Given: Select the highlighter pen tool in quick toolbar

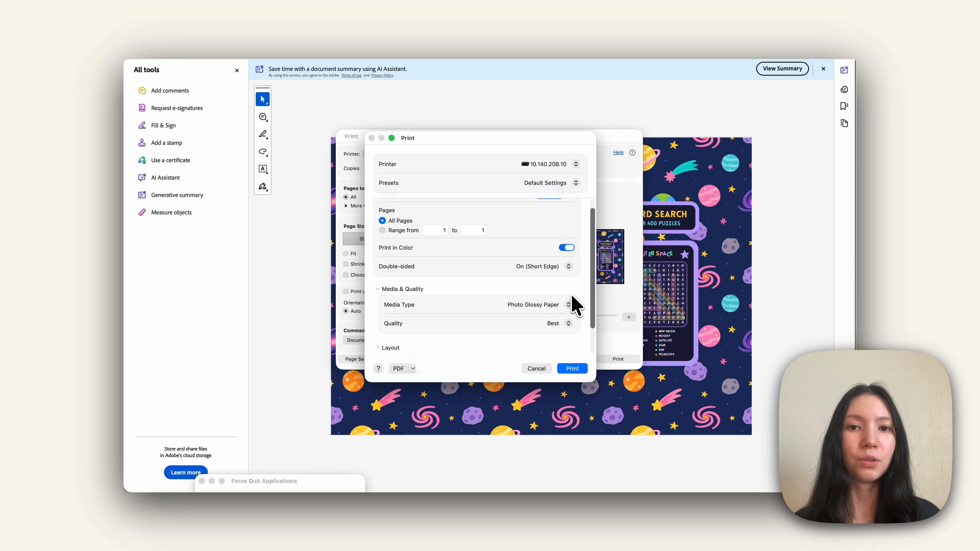Looking at the screenshot, I should pyautogui.click(x=263, y=134).
